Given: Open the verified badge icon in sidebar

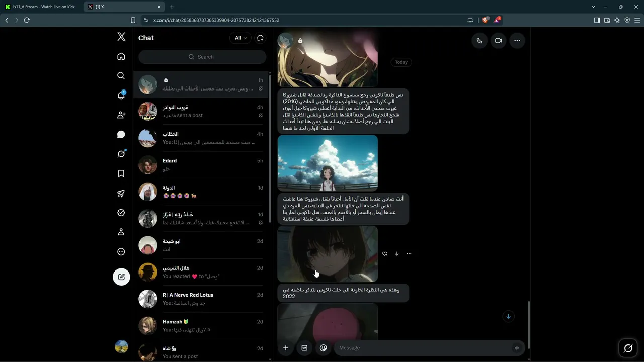Looking at the screenshot, I should click(x=121, y=213).
